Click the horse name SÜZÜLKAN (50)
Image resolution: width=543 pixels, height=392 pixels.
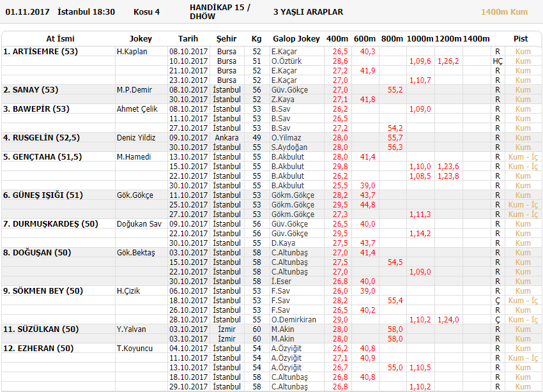click(41, 329)
